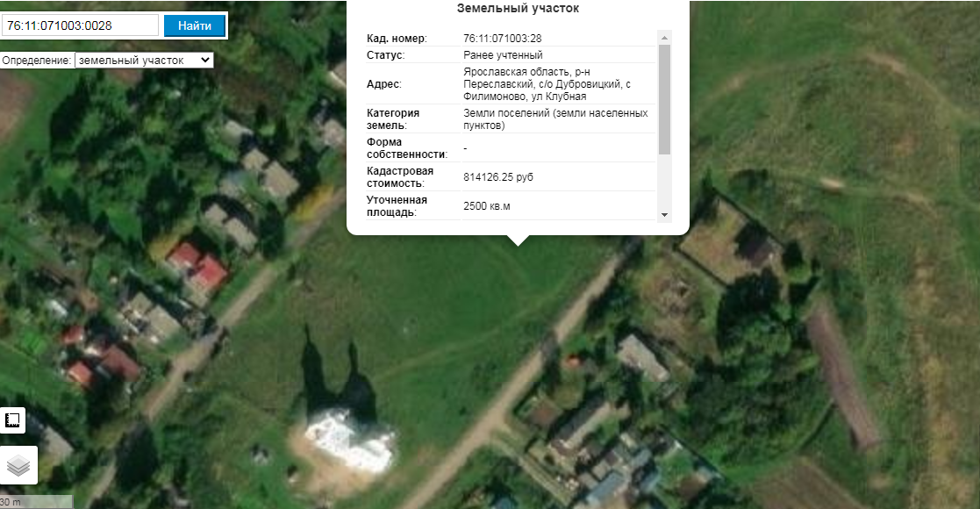
Task: Open the map layers switcher
Action: tap(18, 465)
